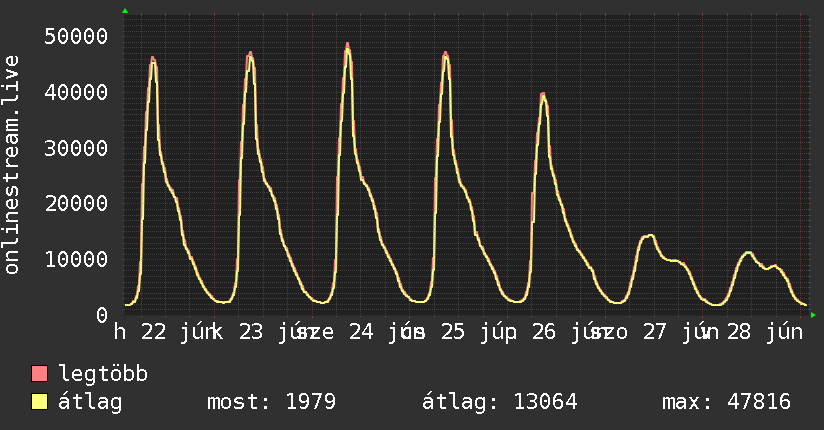824x430 pixels.
Task: Click the 'átlag: 13064' average value
Action: 499,402
